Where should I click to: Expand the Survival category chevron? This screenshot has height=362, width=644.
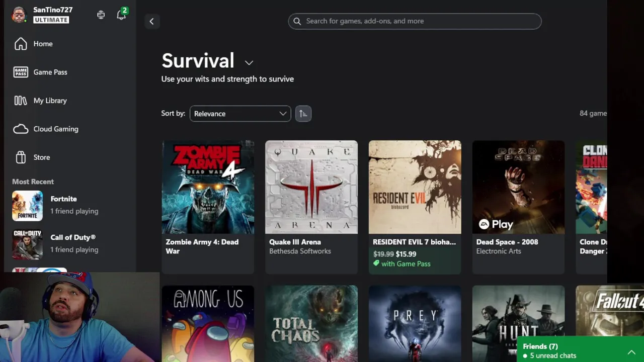point(249,63)
